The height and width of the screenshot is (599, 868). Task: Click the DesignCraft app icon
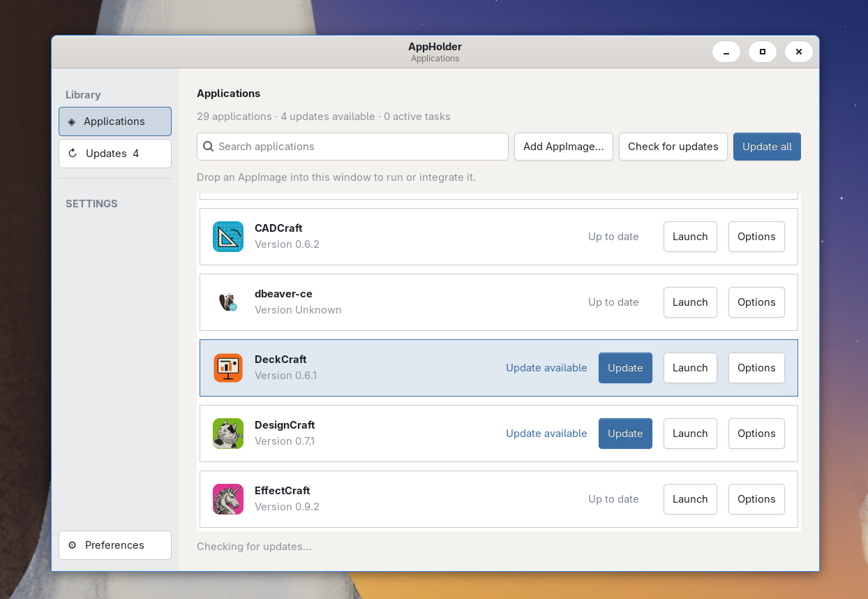point(228,434)
